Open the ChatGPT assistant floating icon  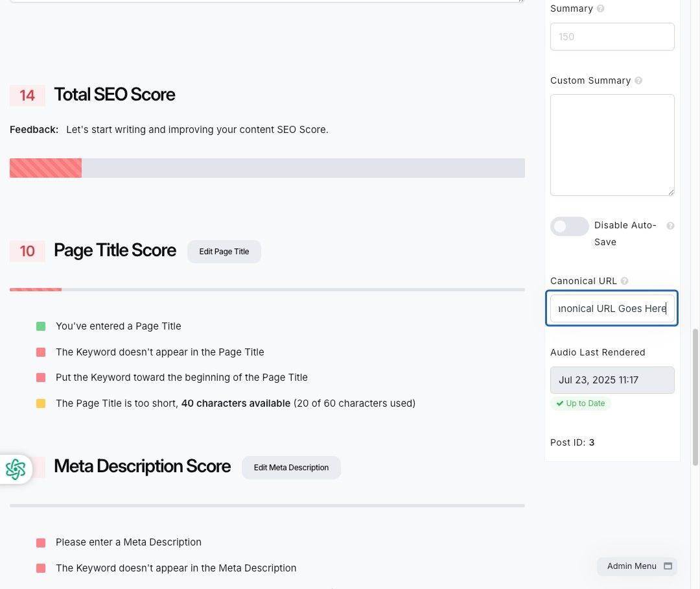16,469
